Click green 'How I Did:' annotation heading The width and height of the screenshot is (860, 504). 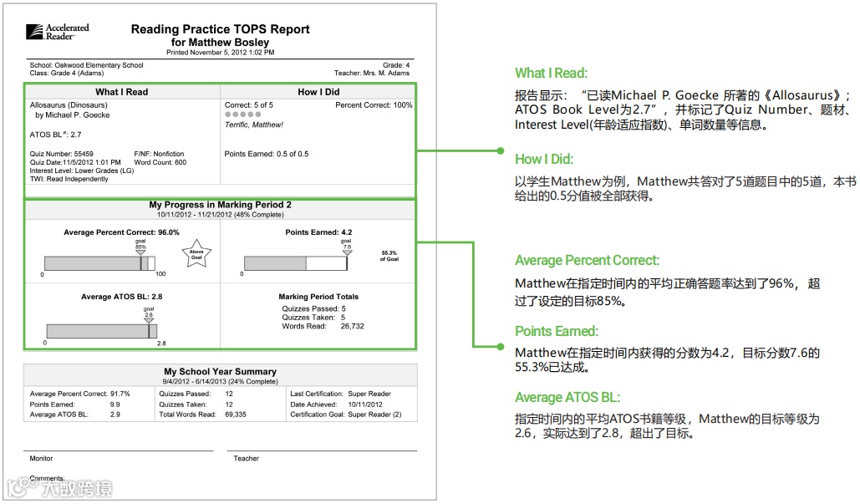click(543, 159)
